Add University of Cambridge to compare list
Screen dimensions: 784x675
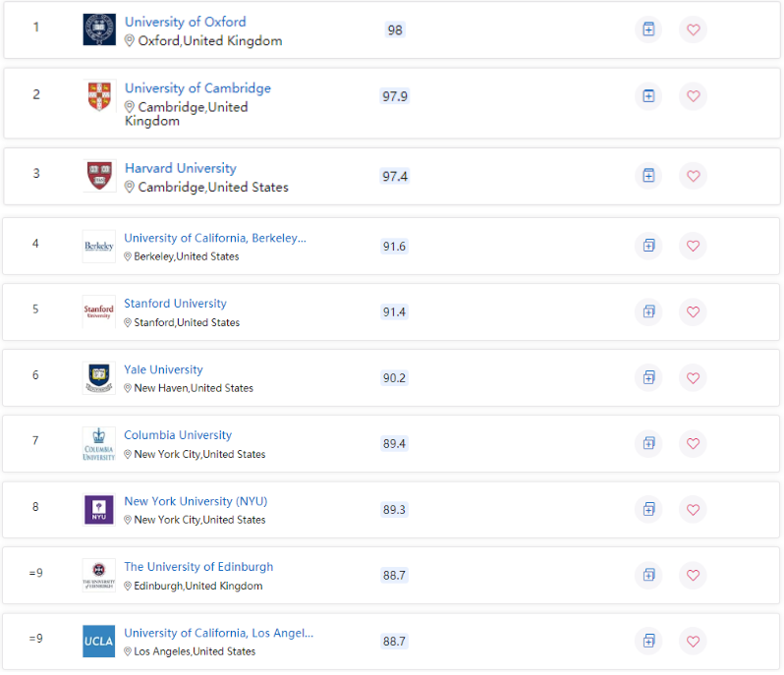648,95
